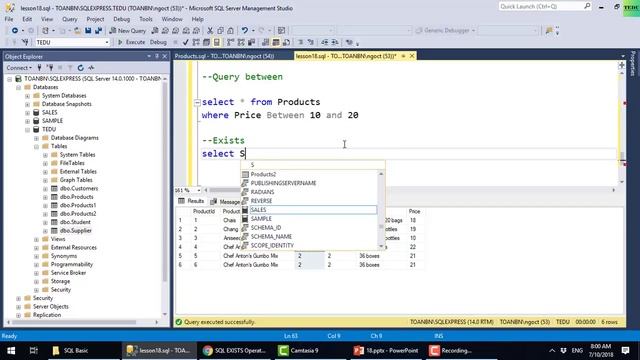Click the Parse checkmark icon

click(186, 42)
